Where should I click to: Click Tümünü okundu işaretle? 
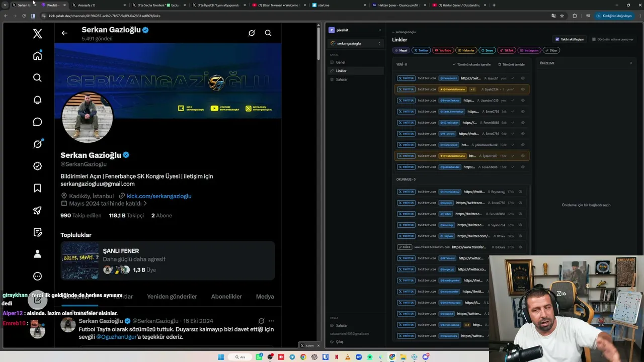pyautogui.click(x=471, y=65)
